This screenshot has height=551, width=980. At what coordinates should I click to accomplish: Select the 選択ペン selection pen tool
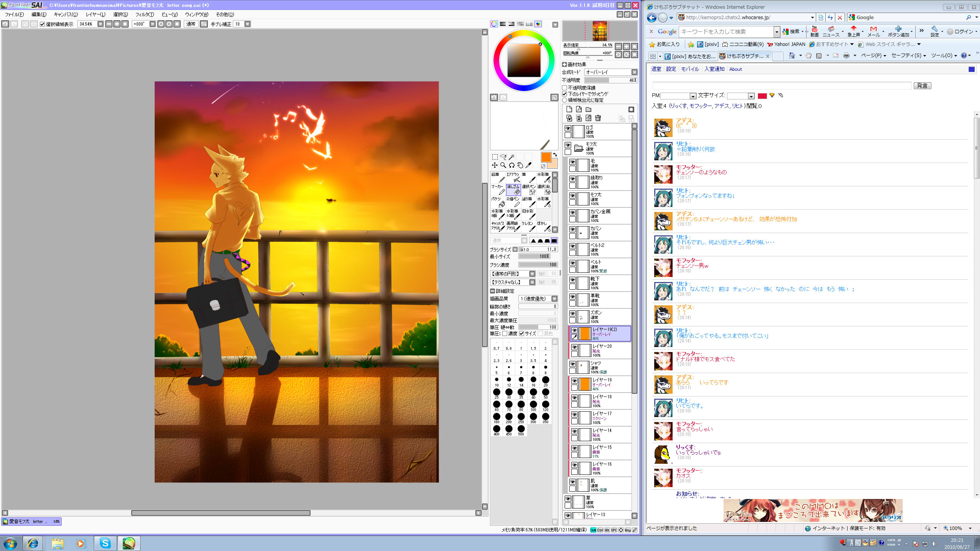tap(528, 190)
